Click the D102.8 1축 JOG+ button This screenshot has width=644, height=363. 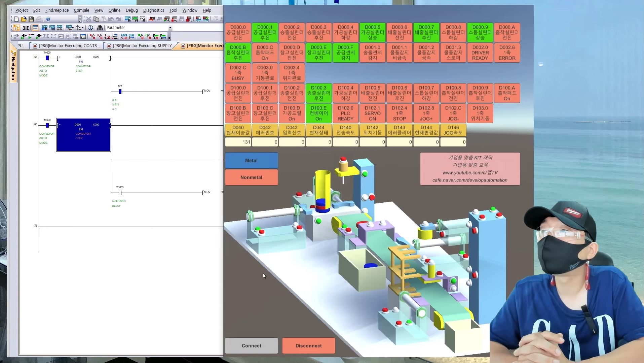click(x=426, y=113)
